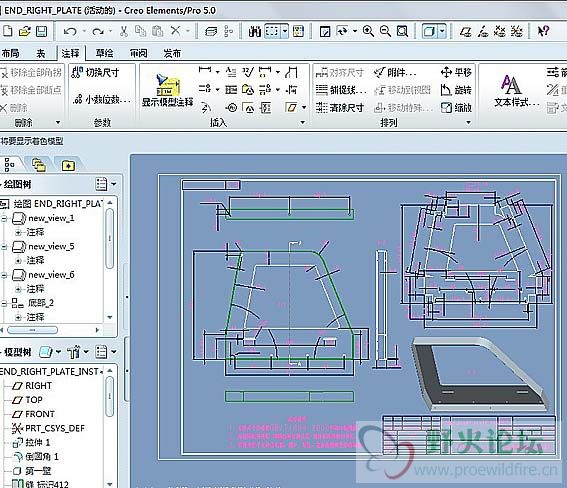
Task: Click the 捕捉线 button
Action: (x=341, y=90)
